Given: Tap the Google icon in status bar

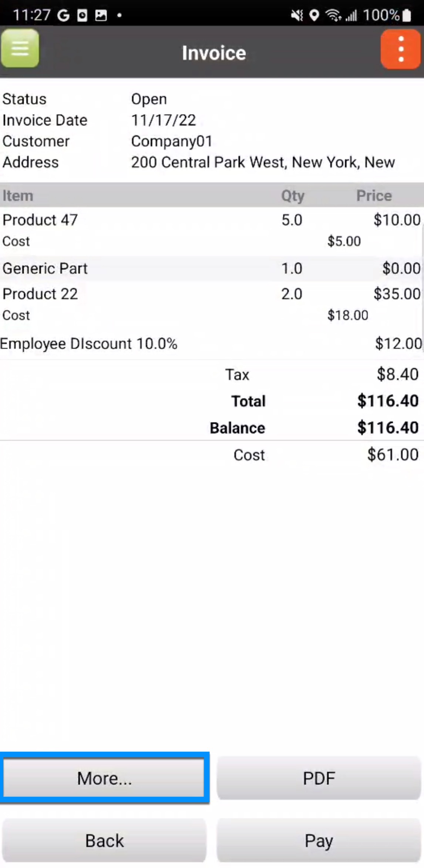Looking at the screenshot, I should click(x=63, y=15).
